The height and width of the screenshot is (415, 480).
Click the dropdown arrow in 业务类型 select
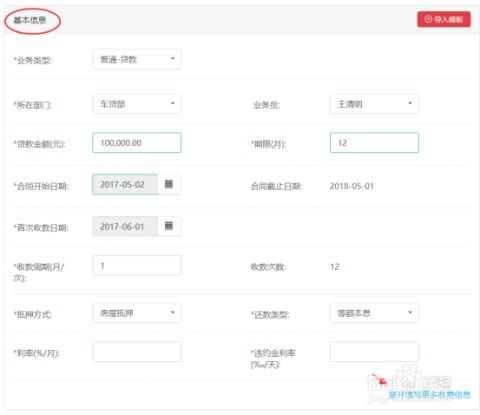point(173,58)
